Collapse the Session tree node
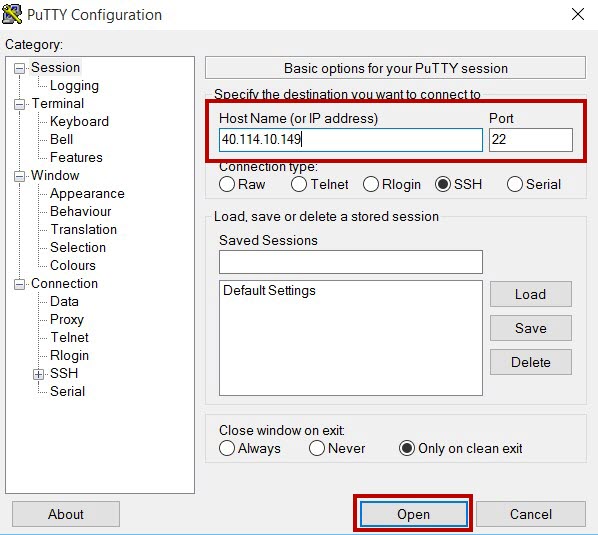 click(x=19, y=68)
